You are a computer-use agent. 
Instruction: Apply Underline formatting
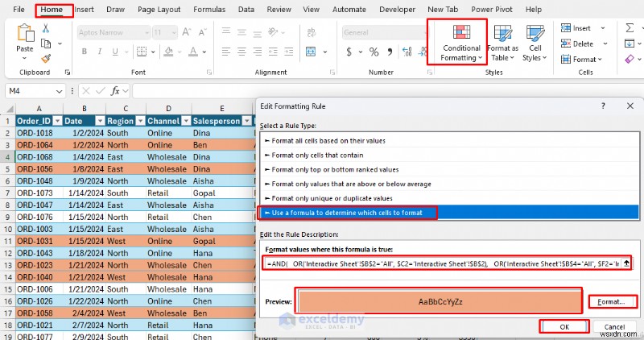[115, 52]
